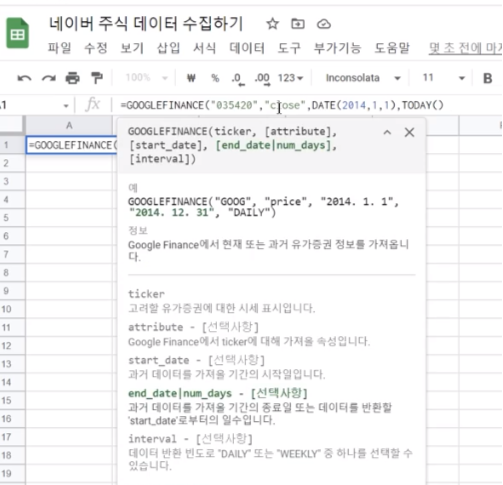Close the GOOGLEFINANCE help popup
Screen dimensions: 503x485
[x=409, y=132]
